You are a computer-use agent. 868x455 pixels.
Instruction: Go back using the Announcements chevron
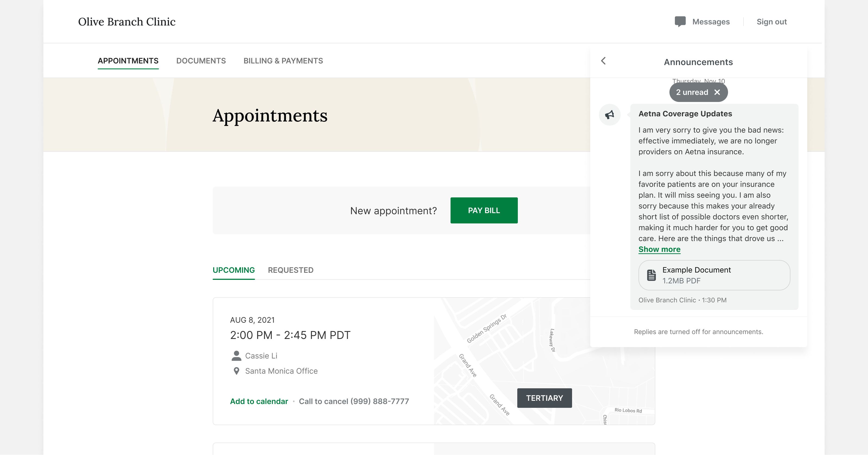(x=604, y=61)
